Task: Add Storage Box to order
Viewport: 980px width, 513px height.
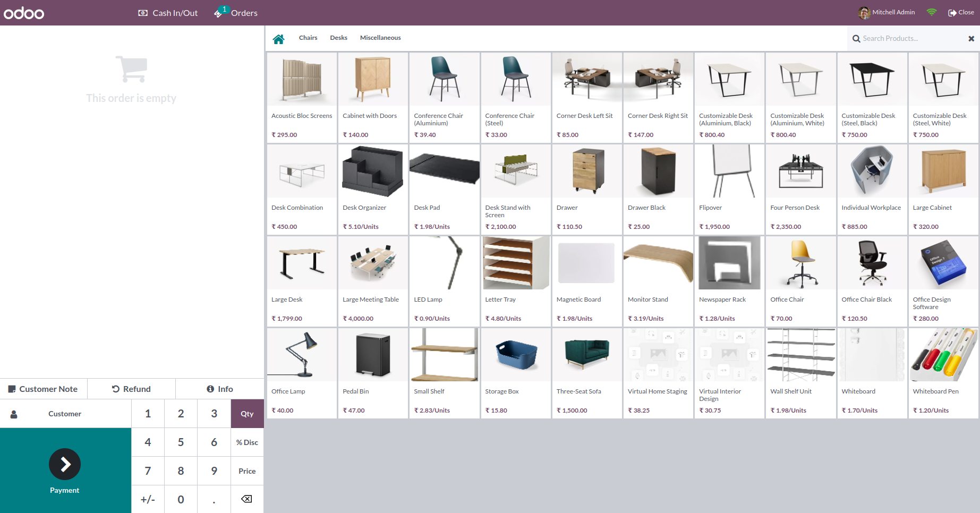Action: [x=516, y=373]
